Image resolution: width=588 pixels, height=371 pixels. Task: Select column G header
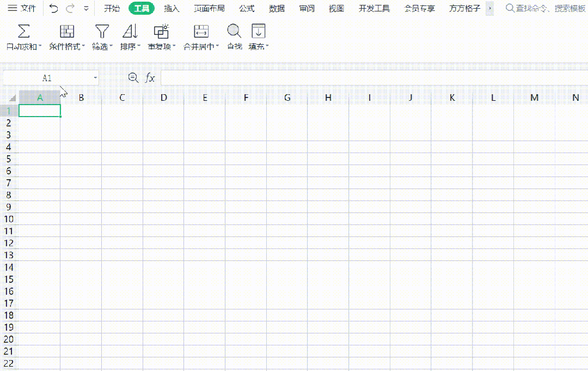coord(287,98)
